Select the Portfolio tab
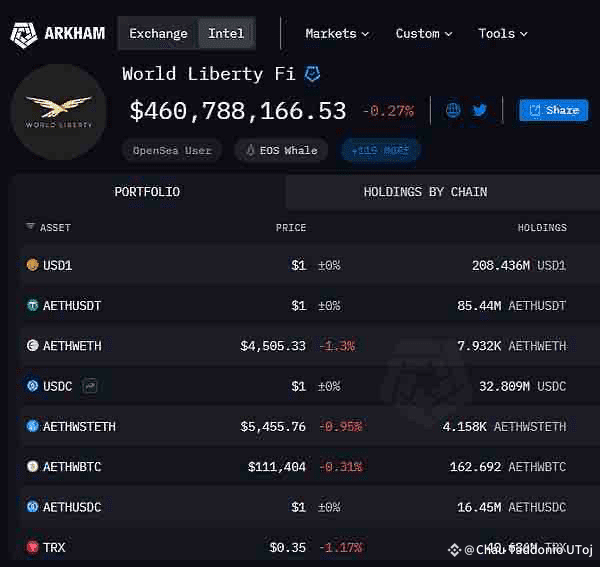The width and height of the screenshot is (600, 567). [x=147, y=192]
